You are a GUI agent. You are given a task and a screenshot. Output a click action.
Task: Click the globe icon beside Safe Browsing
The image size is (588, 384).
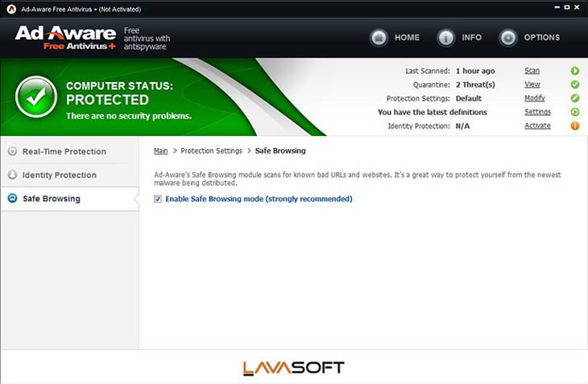[12, 198]
